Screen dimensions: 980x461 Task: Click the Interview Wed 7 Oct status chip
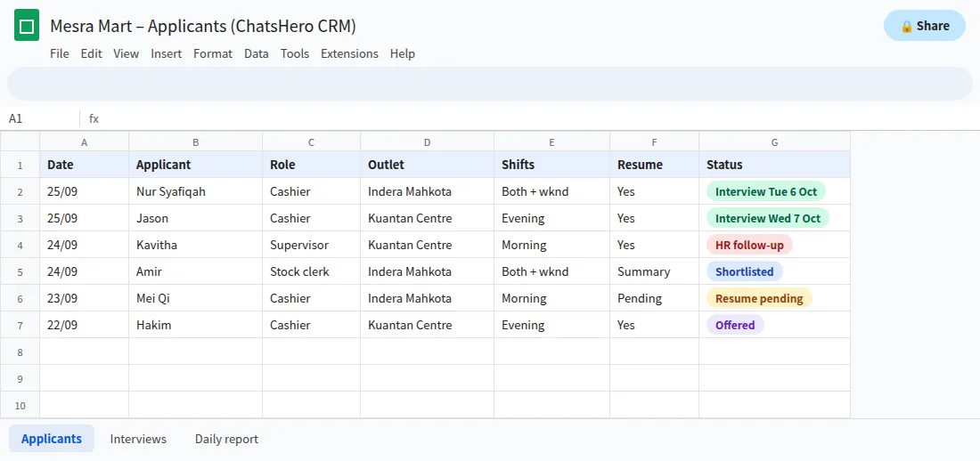tap(767, 218)
